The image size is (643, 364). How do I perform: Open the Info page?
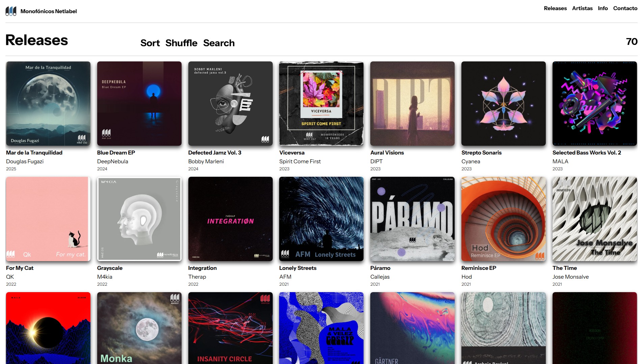602,8
